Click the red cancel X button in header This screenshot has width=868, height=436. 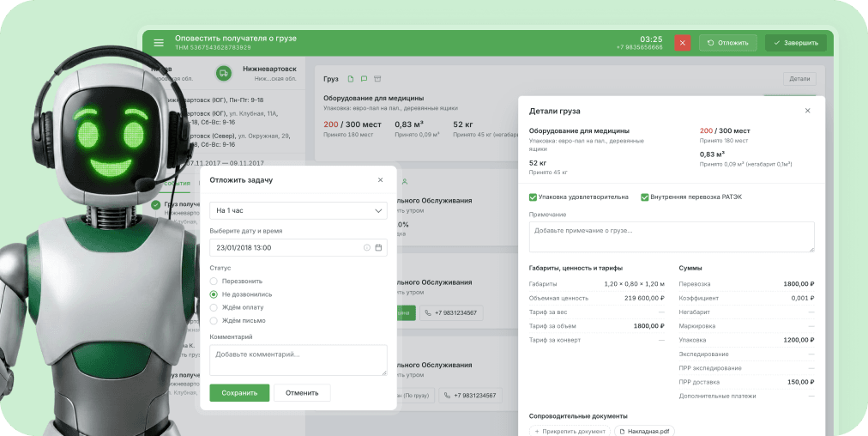(x=682, y=43)
